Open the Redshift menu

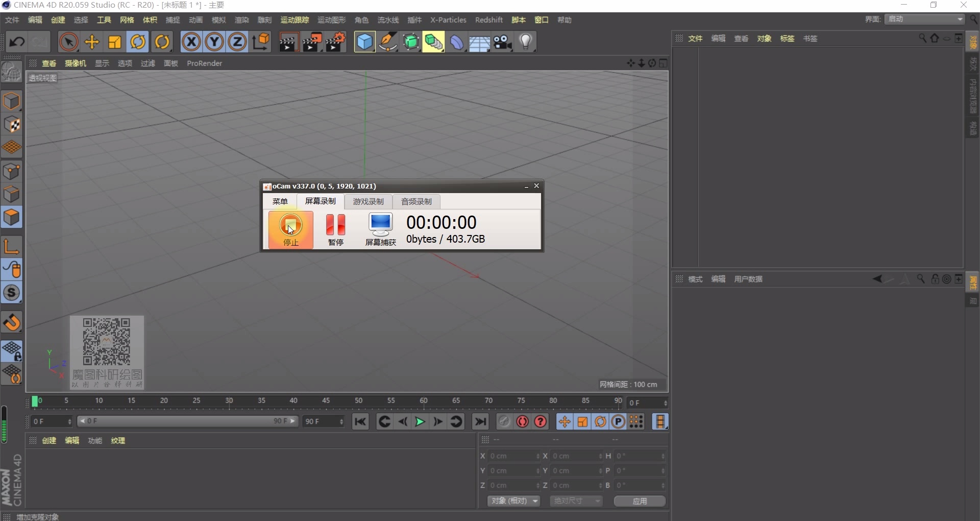pyautogui.click(x=488, y=20)
